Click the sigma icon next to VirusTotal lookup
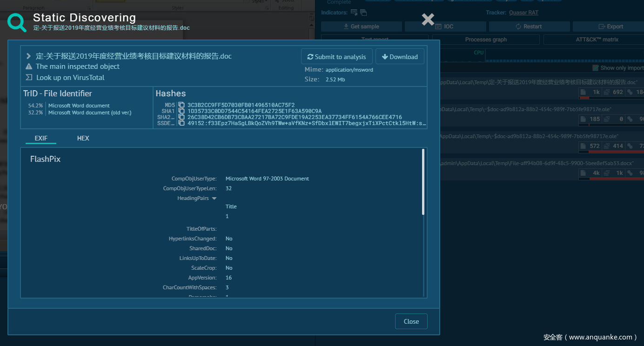The width and height of the screenshot is (644, 346). pyautogui.click(x=29, y=78)
